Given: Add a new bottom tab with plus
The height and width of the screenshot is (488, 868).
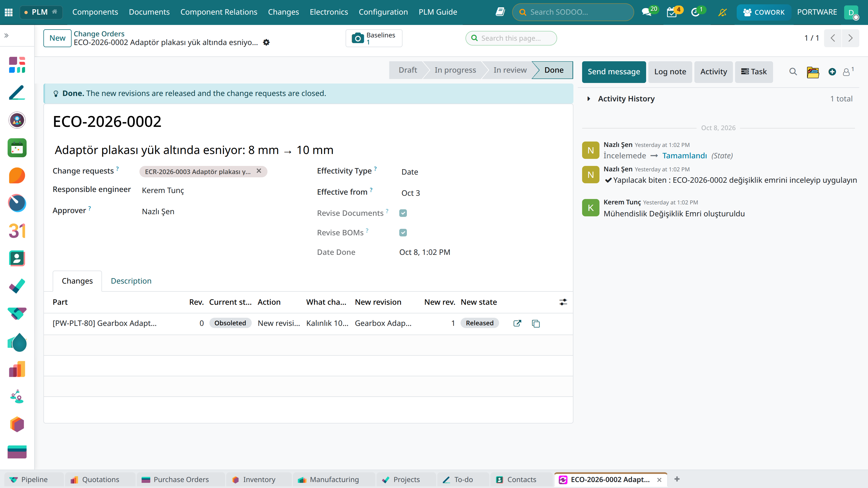Looking at the screenshot, I should coord(677,479).
